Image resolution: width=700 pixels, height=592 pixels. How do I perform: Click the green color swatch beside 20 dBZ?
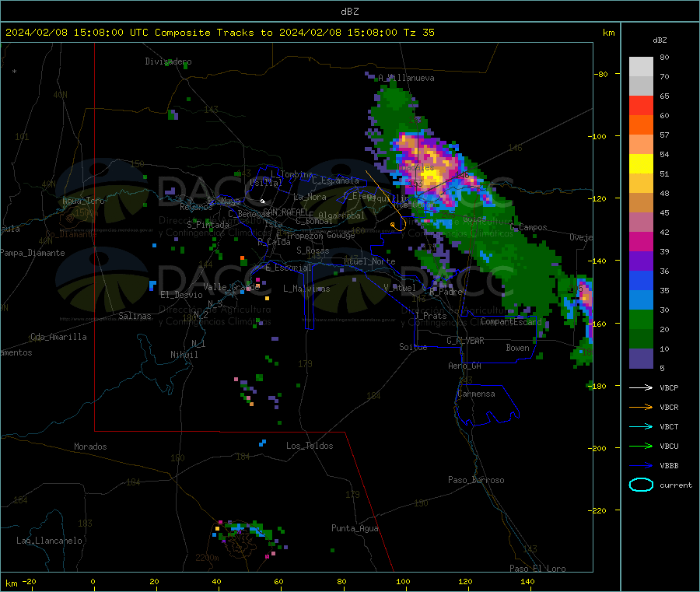(x=641, y=319)
